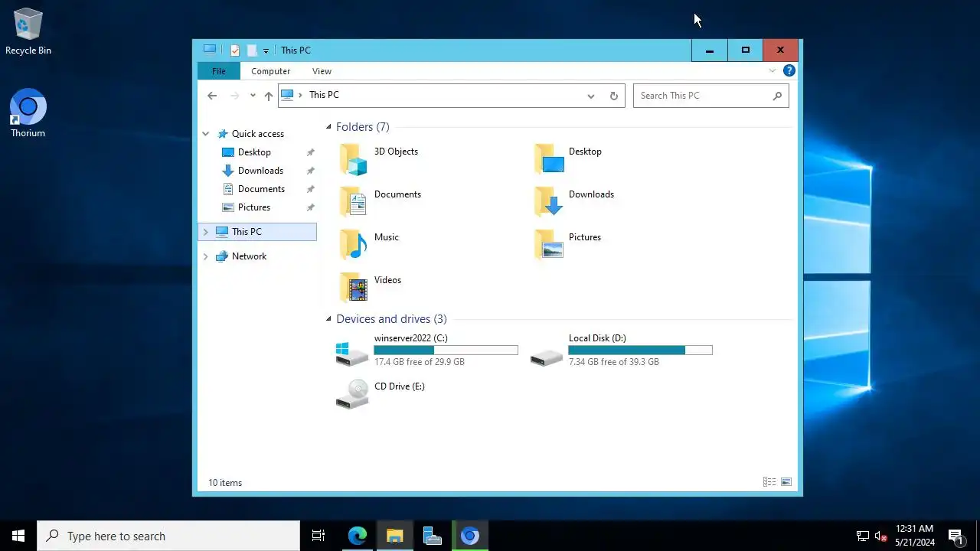Expand the Network tree node
The image size is (980, 551).
coord(205,256)
